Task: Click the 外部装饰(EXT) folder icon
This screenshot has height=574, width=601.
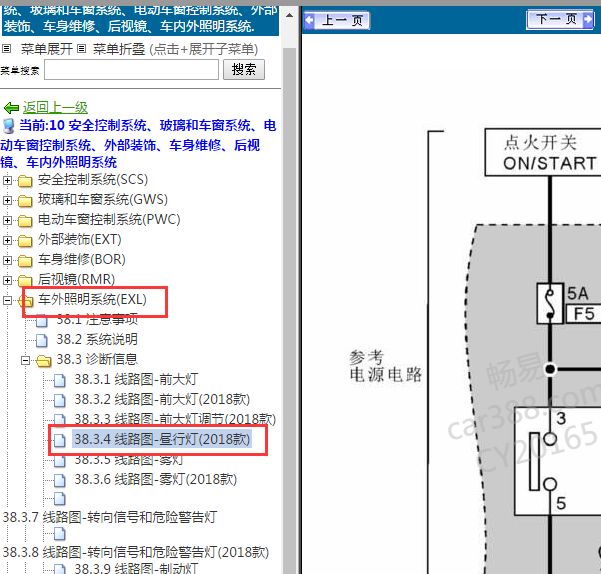Action: tap(25, 241)
